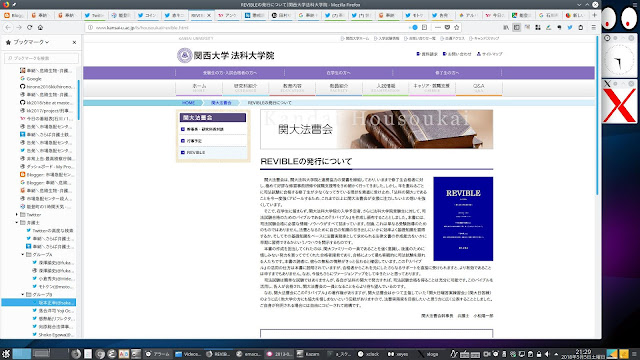Select 在学生の方へ in purple bar
Viewport: 640px width, 360px height.
[338, 73]
